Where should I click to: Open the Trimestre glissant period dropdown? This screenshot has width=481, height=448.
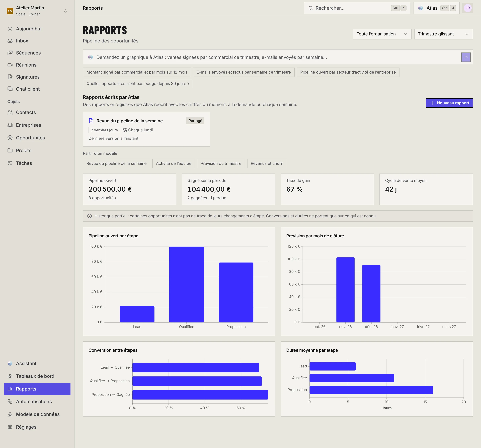pyautogui.click(x=443, y=34)
